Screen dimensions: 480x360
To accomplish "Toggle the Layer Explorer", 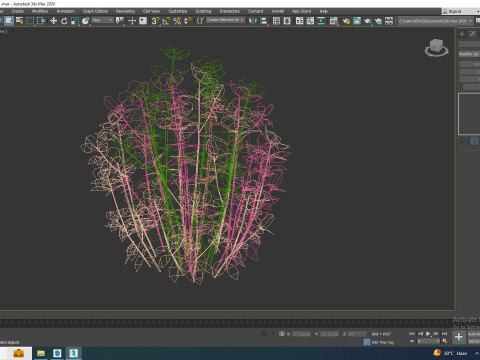I will point(287,21).
